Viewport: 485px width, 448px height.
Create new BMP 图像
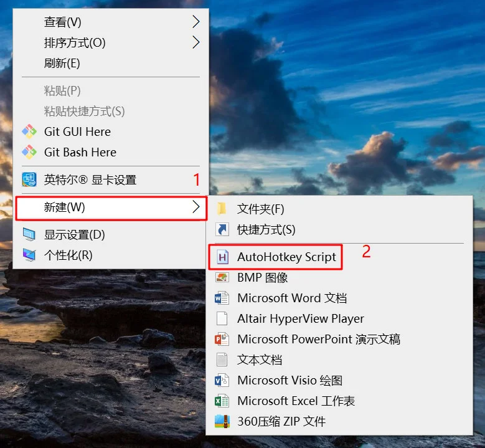(339, 277)
